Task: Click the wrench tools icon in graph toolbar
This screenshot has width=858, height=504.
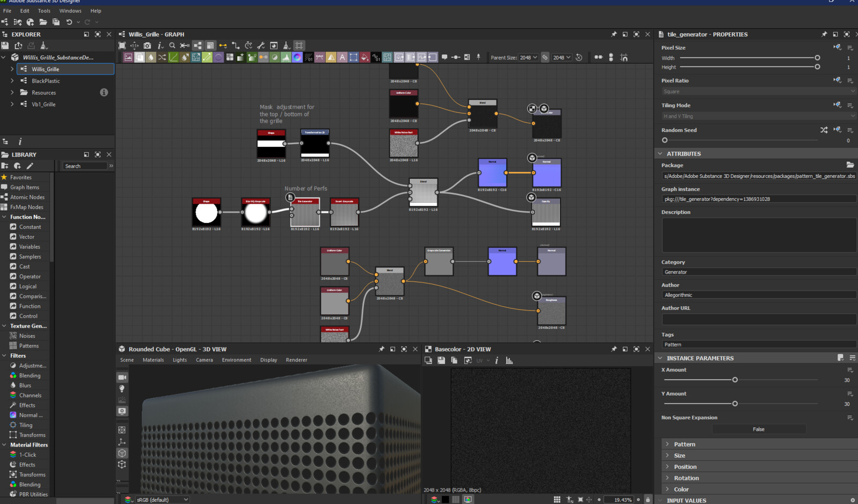Action: tap(261, 46)
